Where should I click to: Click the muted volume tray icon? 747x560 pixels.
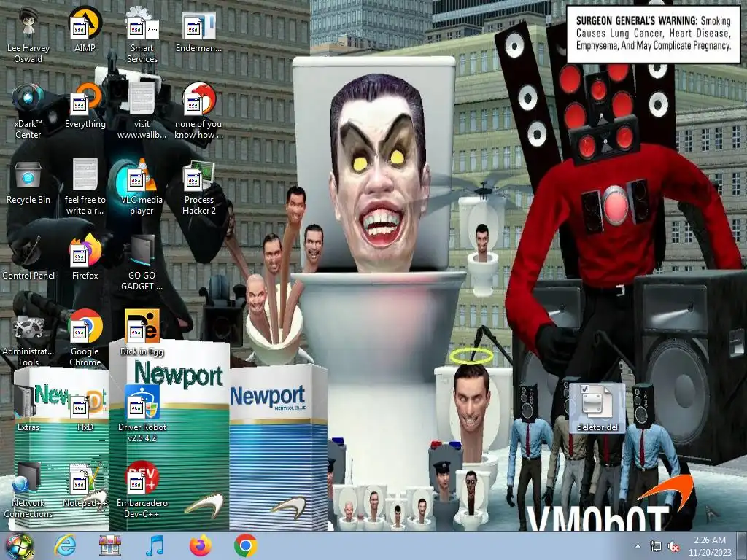pos(673,547)
